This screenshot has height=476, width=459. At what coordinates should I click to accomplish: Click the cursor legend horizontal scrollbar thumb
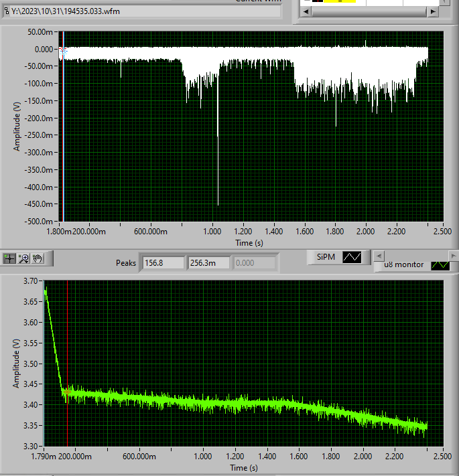tap(369, 12)
